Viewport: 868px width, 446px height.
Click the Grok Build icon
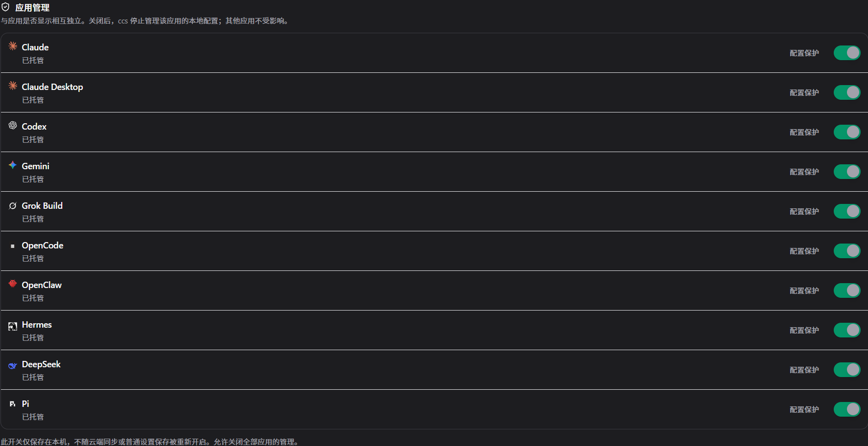click(13, 205)
